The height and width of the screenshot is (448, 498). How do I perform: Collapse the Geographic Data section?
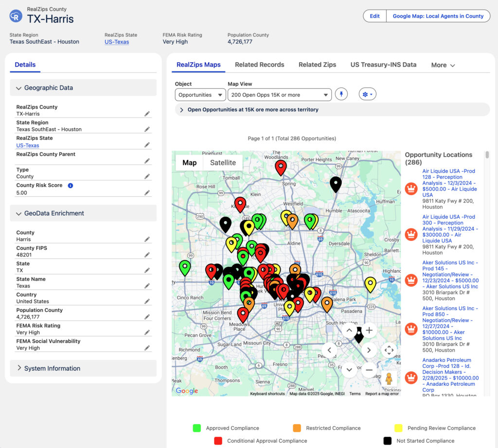(19, 88)
